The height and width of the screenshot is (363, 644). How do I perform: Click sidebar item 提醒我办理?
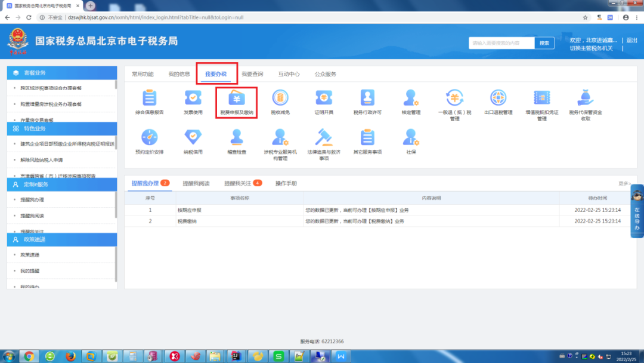32,199
